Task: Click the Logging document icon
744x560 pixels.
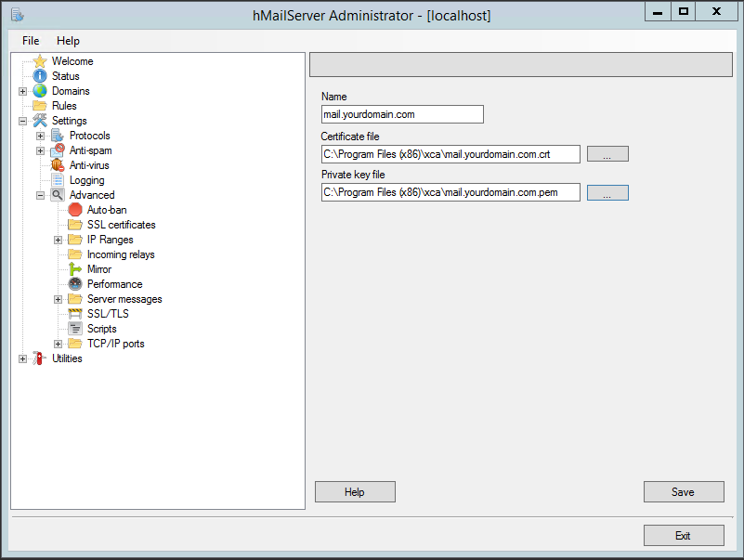Action: pyautogui.click(x=58, y=180)
